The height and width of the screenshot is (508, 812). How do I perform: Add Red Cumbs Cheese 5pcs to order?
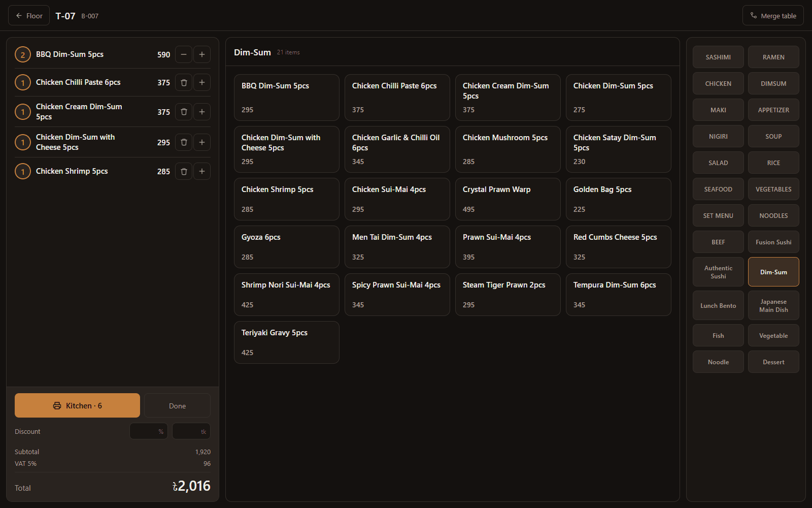pyautogui.click(x=619, y=247)
